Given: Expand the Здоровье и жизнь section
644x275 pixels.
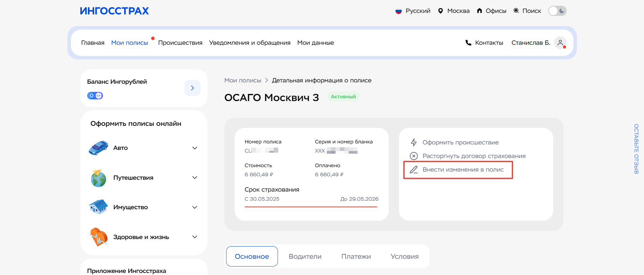Looking at the screenshot, I should coord(195,237).
